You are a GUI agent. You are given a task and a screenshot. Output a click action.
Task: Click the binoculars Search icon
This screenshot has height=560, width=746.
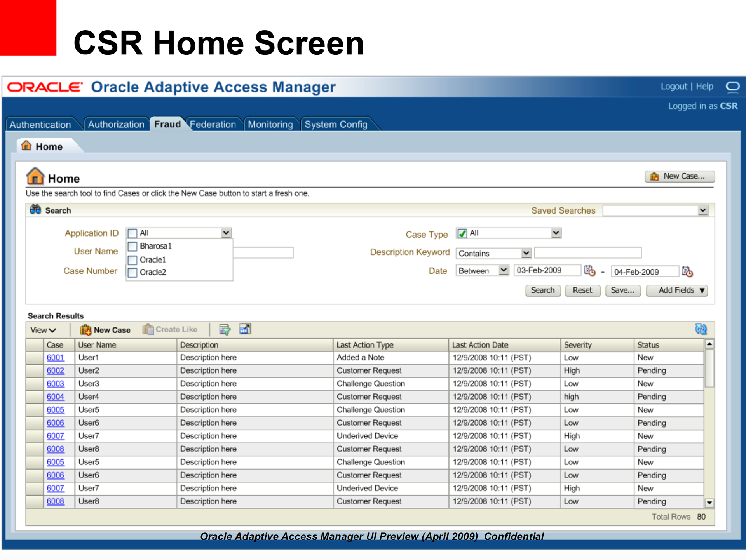click(x=35, y=209)
